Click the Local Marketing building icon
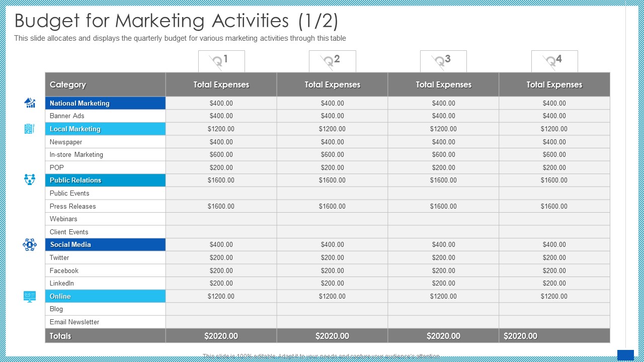The image size is (644, 362). click(x=30, y=129)
